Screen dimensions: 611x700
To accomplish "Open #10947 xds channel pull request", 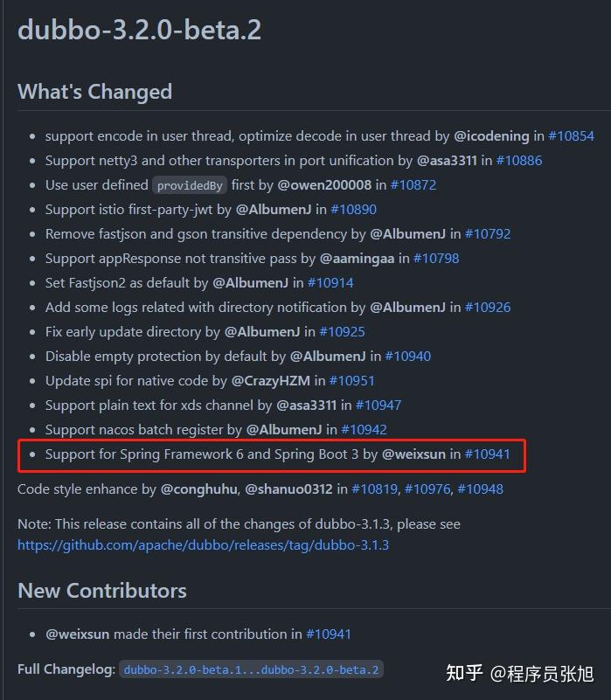I will [x=378, y=405].
